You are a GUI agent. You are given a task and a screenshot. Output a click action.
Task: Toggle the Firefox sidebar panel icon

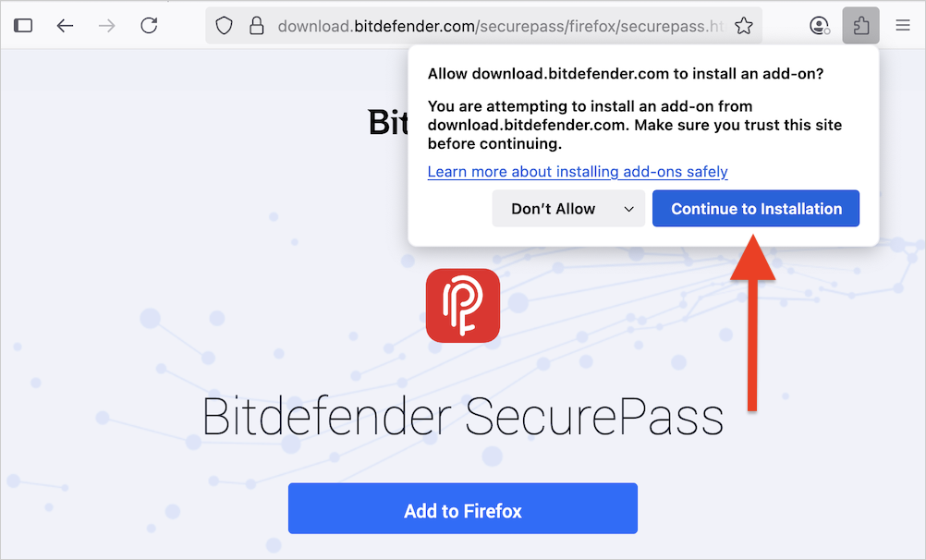24,26
